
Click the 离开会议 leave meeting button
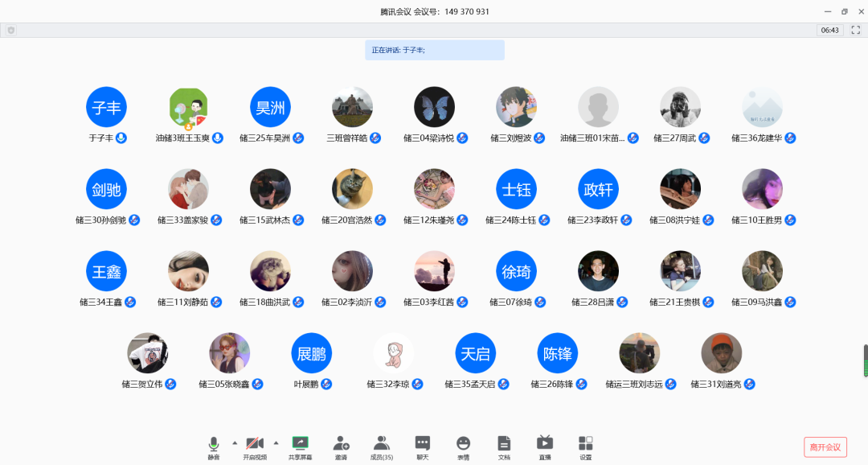point(825,447)
